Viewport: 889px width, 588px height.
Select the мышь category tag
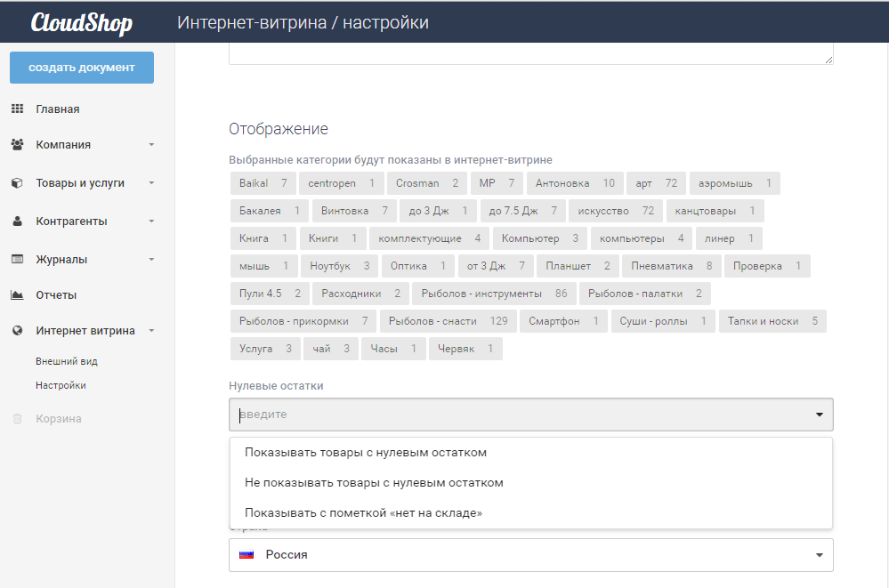[x=264, y=266]
